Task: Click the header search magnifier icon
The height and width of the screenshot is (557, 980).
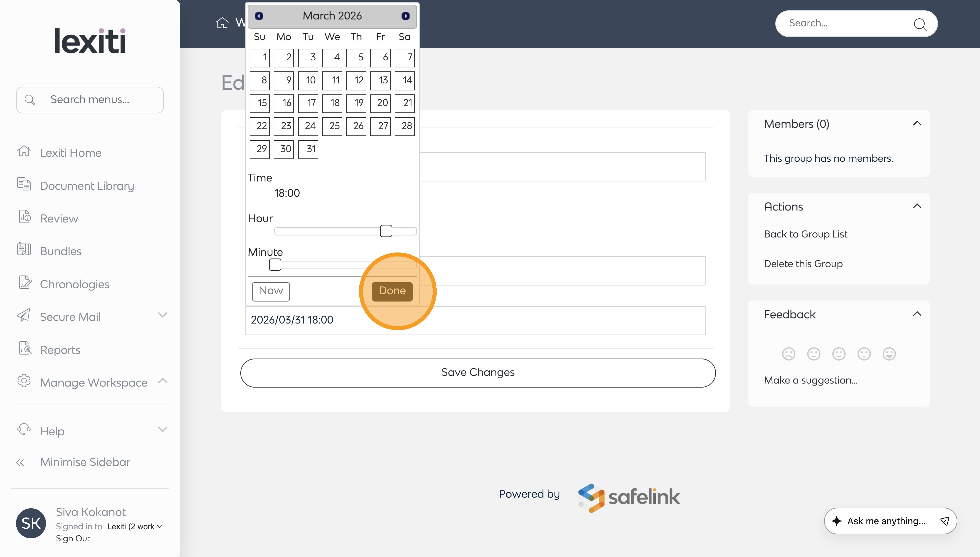Action: (920, 24)
